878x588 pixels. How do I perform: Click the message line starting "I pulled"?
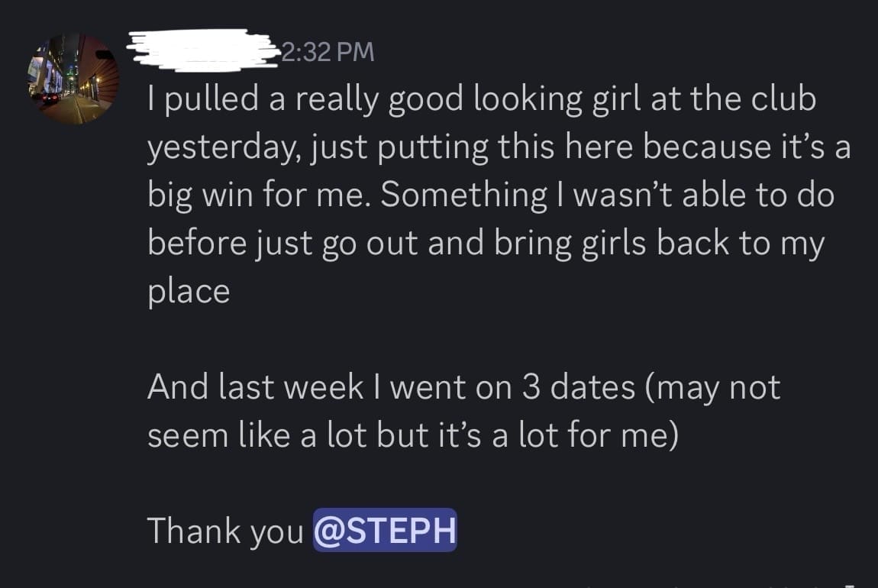pyautogui.click(x=481, y=99)
